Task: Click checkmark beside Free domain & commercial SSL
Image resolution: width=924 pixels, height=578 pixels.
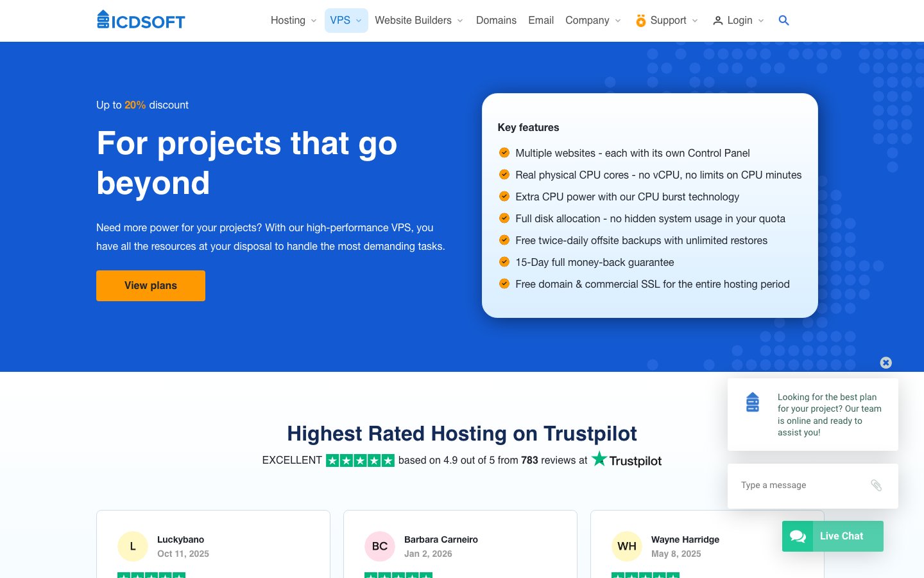Action: click(x=504, y=284)
